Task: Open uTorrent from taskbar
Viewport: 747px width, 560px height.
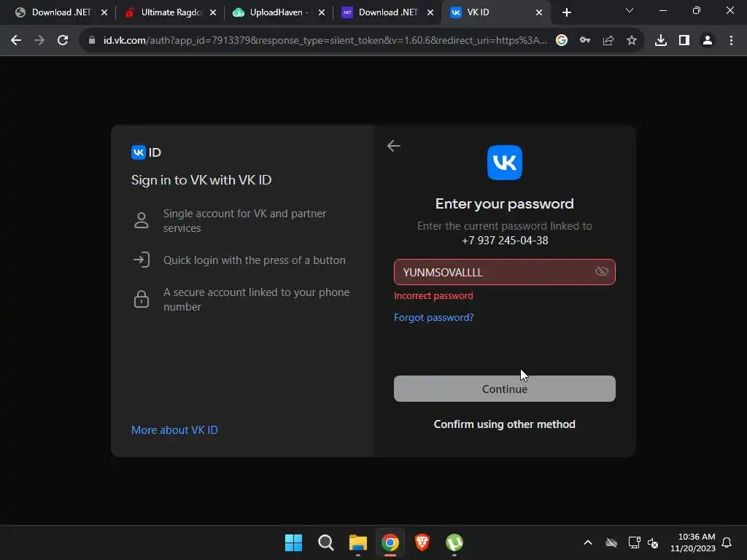Action: click(x=454, y=542)
